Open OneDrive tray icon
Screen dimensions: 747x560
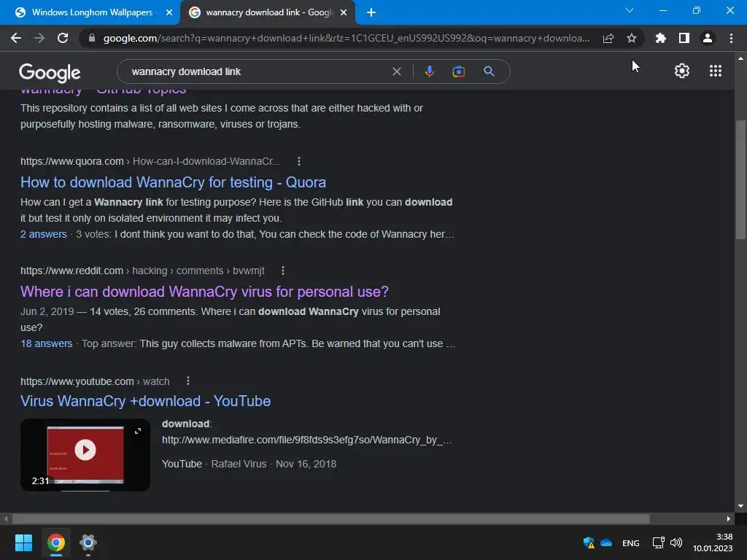tap(606, 542)
